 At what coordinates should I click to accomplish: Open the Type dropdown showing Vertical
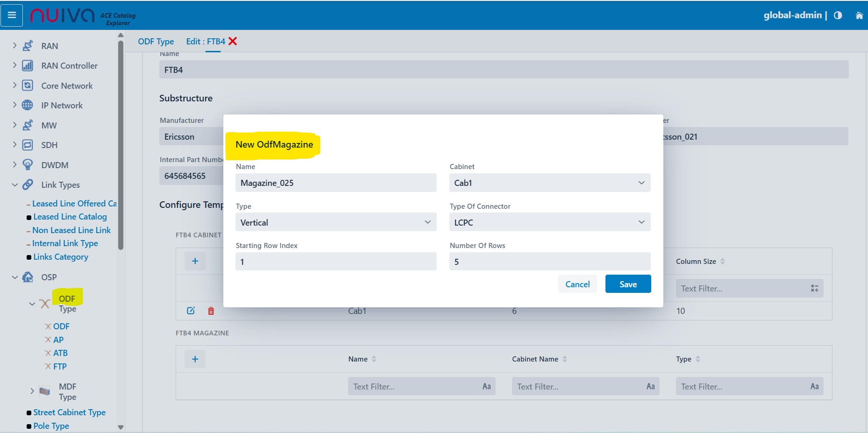point(335,222)
